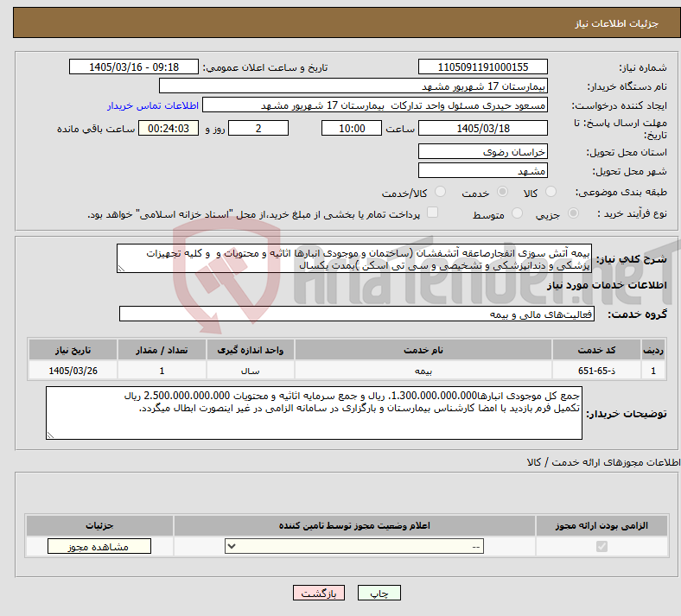Click the need date cell 1405/03/26

coord(73,371)
